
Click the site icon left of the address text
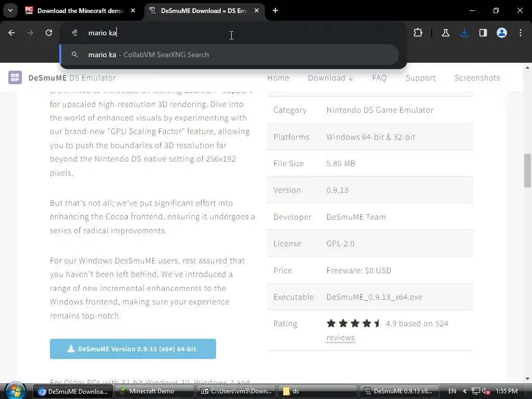tap(75, 33)
